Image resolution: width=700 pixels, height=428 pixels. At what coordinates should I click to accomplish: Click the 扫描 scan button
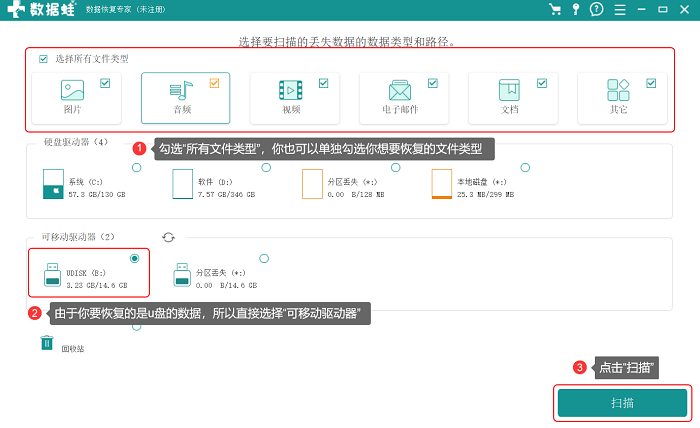[x=622, y=403]
